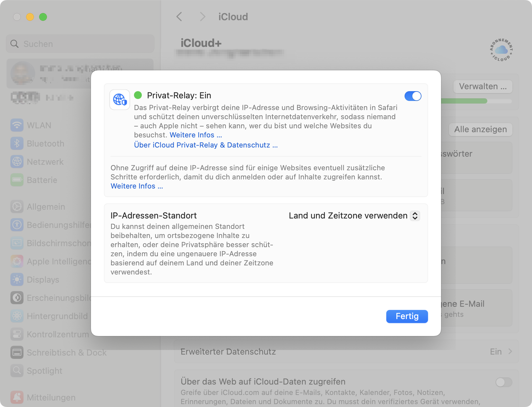Select Displays sun icon in sidebar
Viewport: 532px width, 407px height.
17,279
